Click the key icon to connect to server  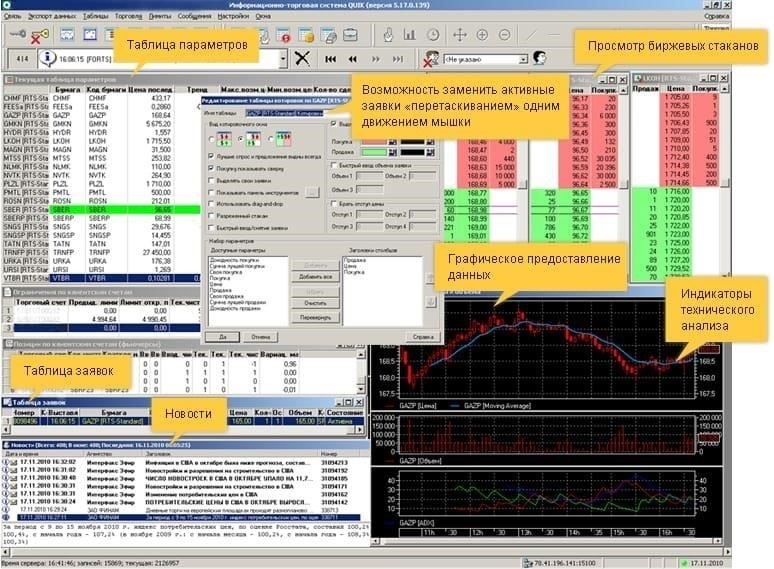point(17,35)
